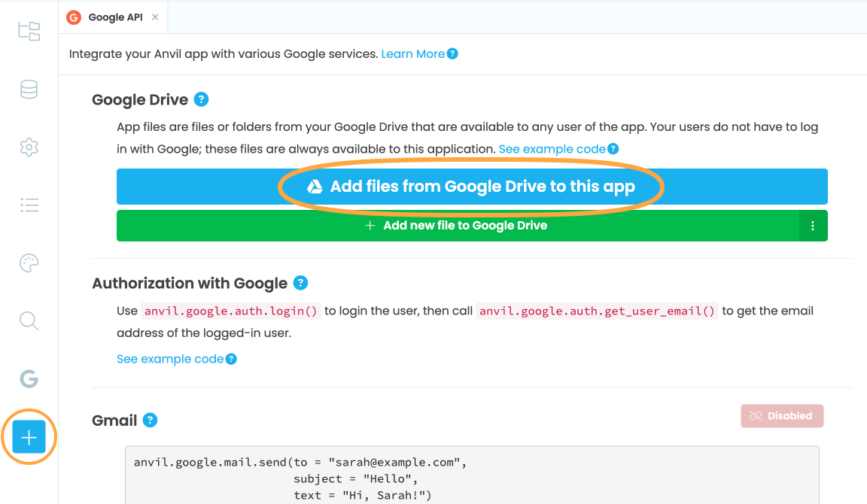Open the Google Drive help tooltip

[x=202, y=99]
